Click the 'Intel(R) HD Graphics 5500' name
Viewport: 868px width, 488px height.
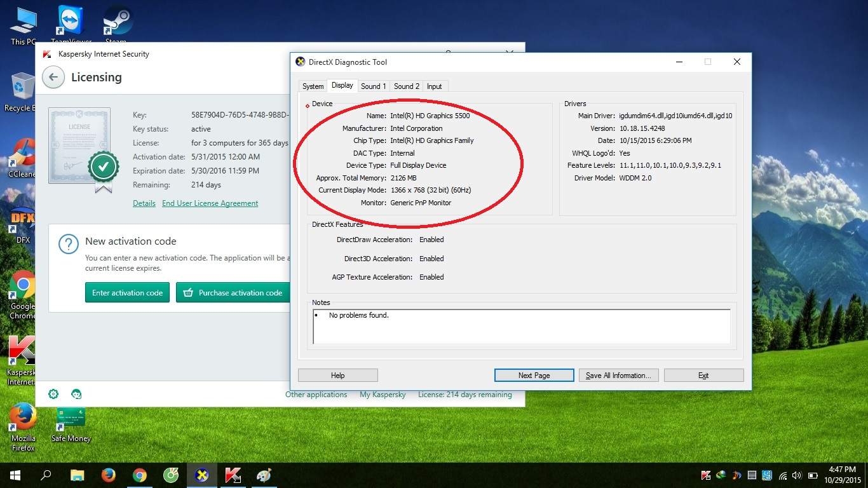[430, 116]
